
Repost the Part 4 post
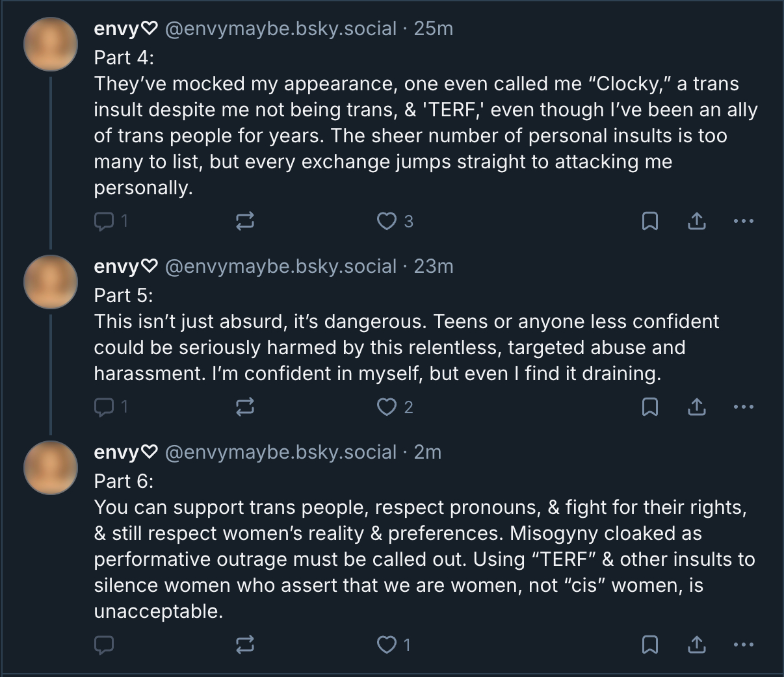click(244, 222)
